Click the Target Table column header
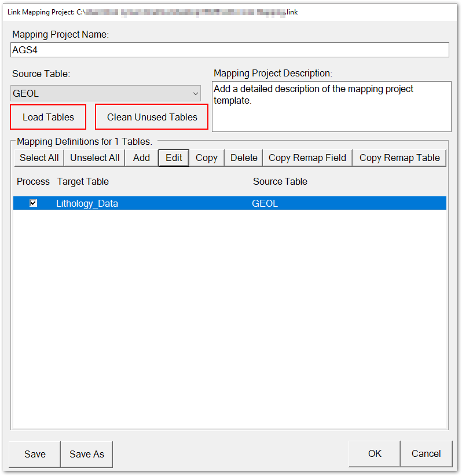Screen dimensions: 462x476 pos(83,181)
